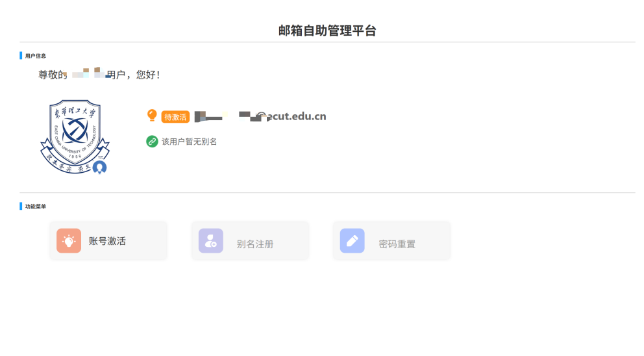Viewport: 644px width, 356px height.
Task: Click the green chain-link alias icon
Action: pos(152,142)
